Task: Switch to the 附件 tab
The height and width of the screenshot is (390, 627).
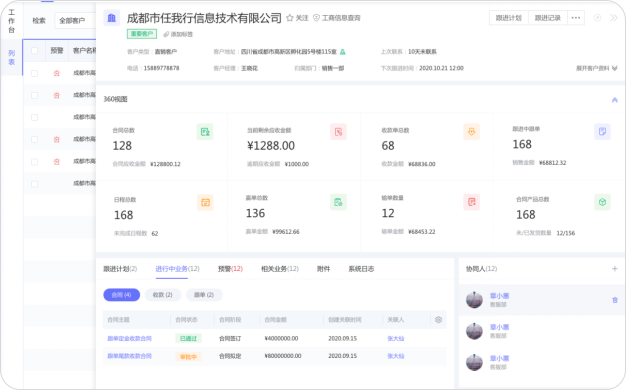Action: click(x=323, y=269)
